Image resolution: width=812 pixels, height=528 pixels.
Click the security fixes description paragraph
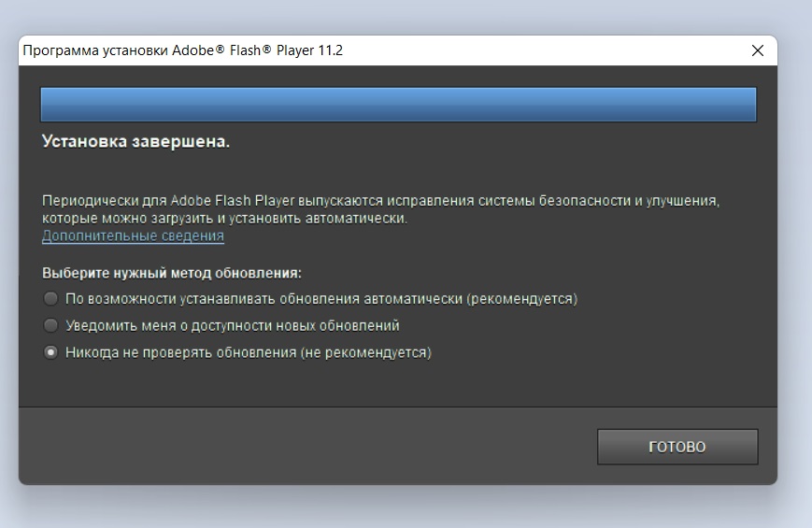pyautogui.click(x=380, y=209)
